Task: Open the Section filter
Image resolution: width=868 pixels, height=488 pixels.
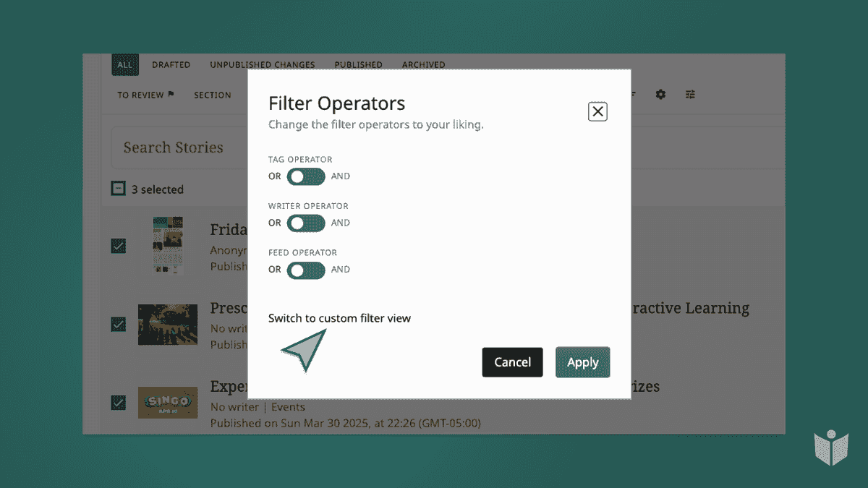Action: (212, 95)
